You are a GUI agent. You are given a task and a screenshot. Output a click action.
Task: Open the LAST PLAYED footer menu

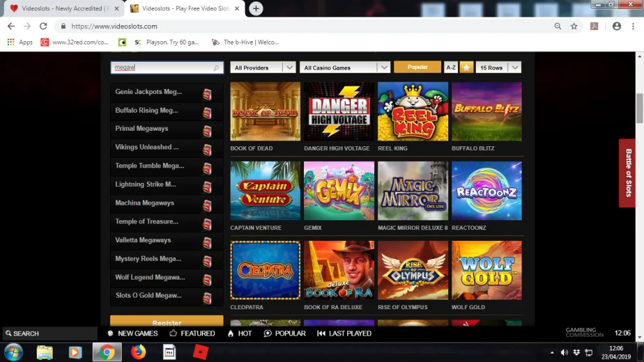coord(344,333)
